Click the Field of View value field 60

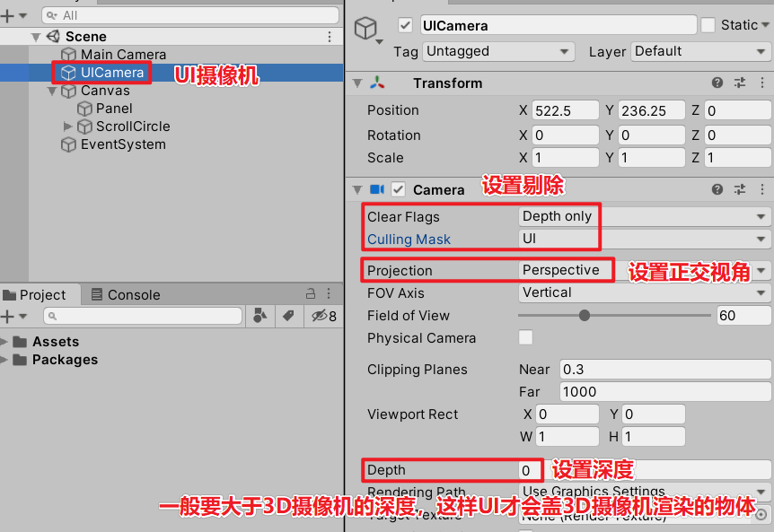click(x=743, y=316)
